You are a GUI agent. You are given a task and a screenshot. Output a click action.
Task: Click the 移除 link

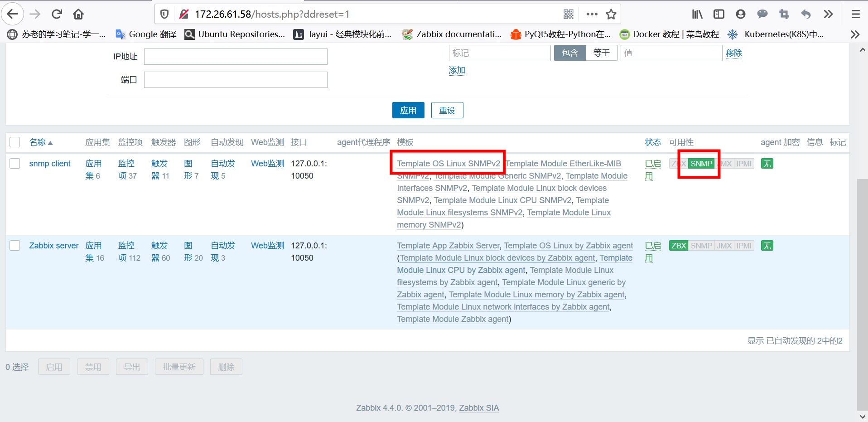(x=734, y=53)
